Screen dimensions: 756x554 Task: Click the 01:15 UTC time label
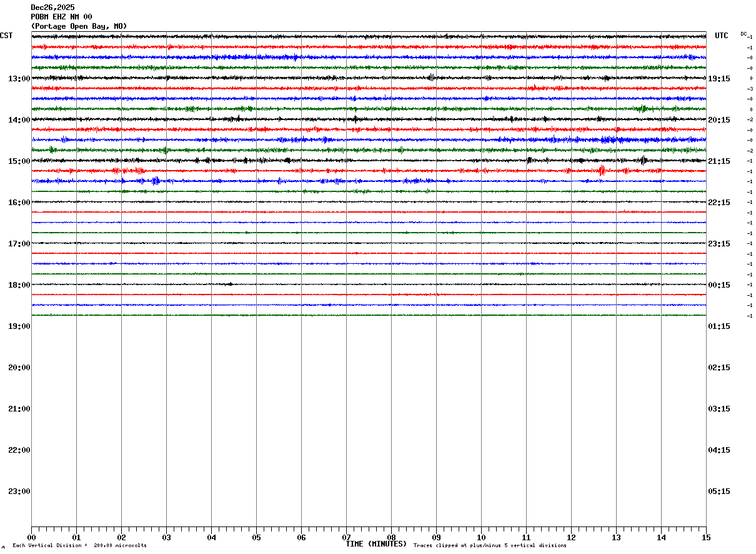pyautogui.click(x=719, y=326)
